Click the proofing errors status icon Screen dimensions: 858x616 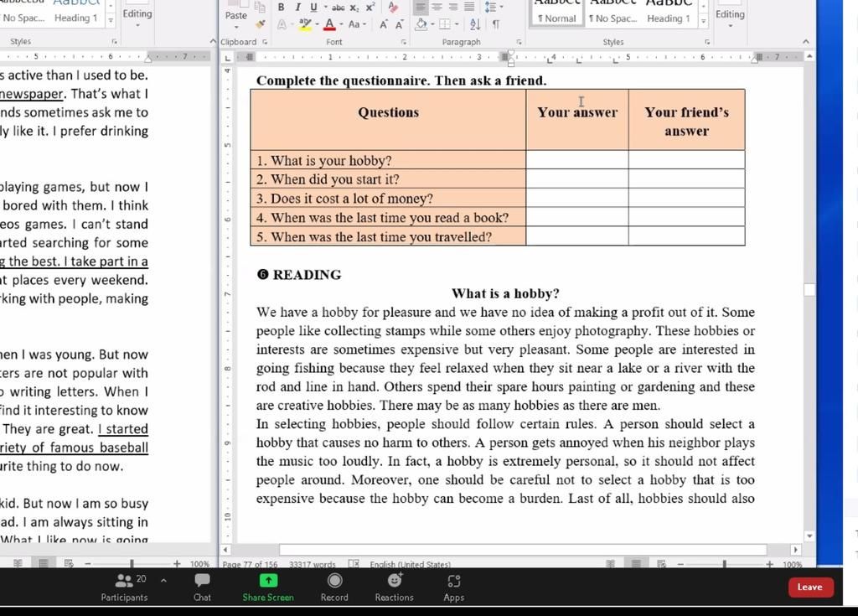click(x=354, y=563)
